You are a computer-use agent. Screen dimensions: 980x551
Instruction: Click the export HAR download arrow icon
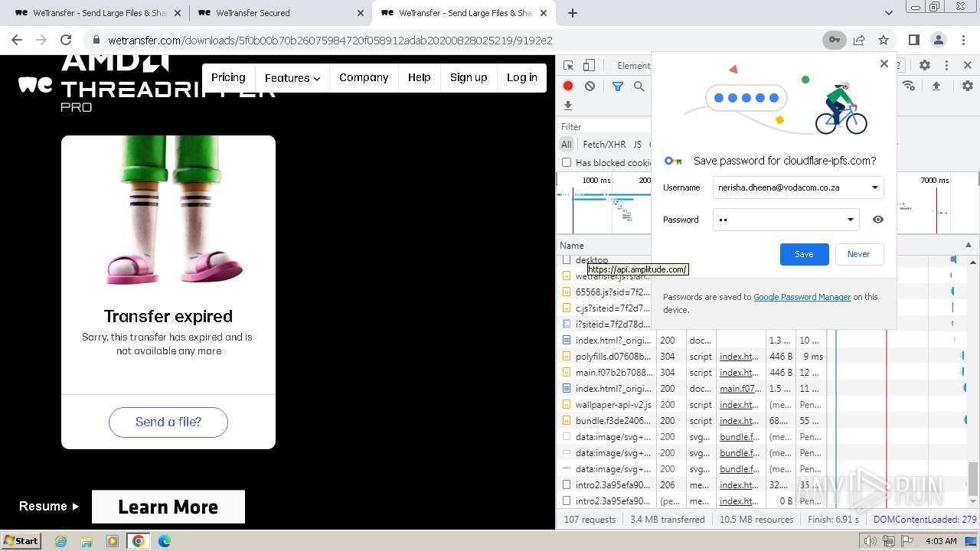pyautogui.click(x=568, y=106)
